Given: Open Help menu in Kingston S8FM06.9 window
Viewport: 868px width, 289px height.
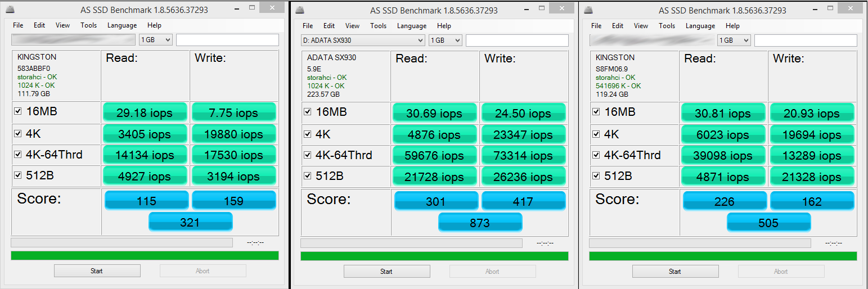Looking at the screenshot, I should coord(732,25).
